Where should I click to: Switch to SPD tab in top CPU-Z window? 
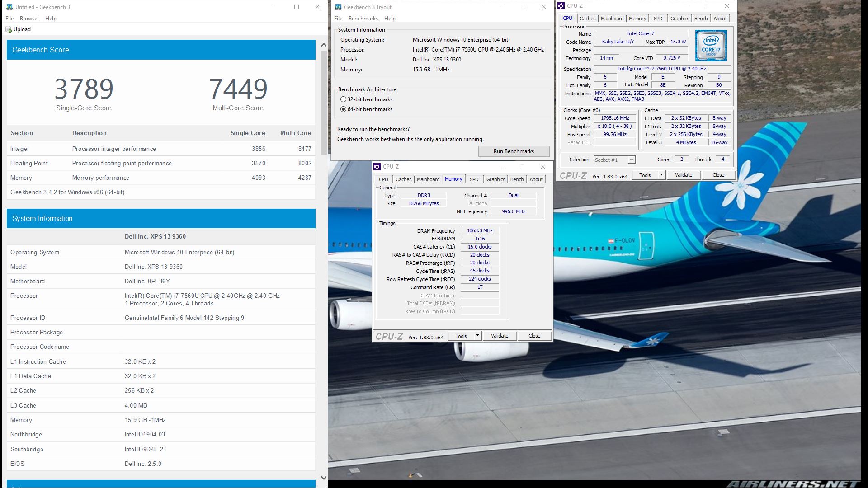point(658,19)
